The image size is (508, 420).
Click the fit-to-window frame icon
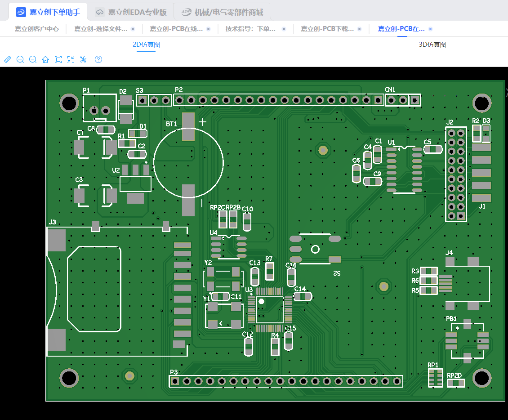[x=58, y=59]
